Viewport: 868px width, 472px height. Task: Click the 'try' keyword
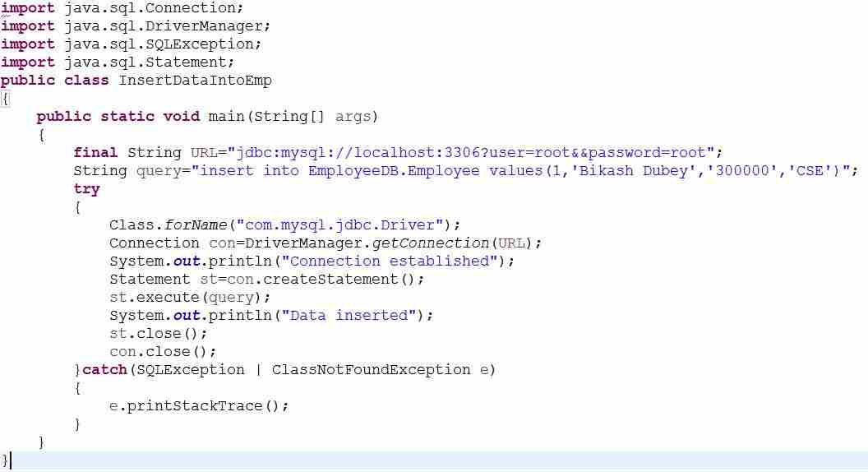(x=87, y=189)
